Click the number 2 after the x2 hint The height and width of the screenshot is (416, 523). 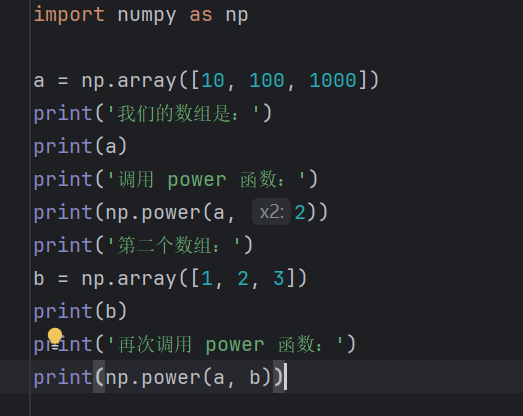point(300,212)
